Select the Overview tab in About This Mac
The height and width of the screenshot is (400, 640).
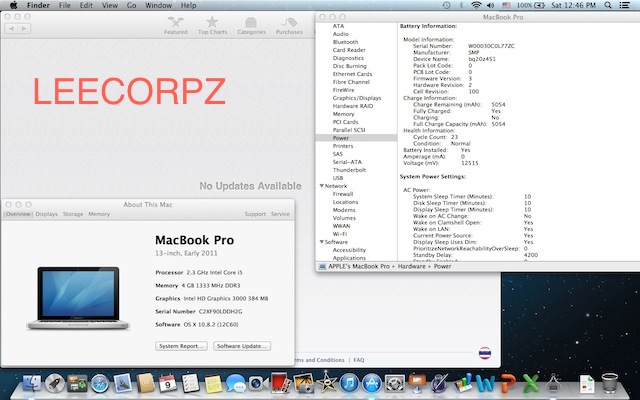[18, 214]
